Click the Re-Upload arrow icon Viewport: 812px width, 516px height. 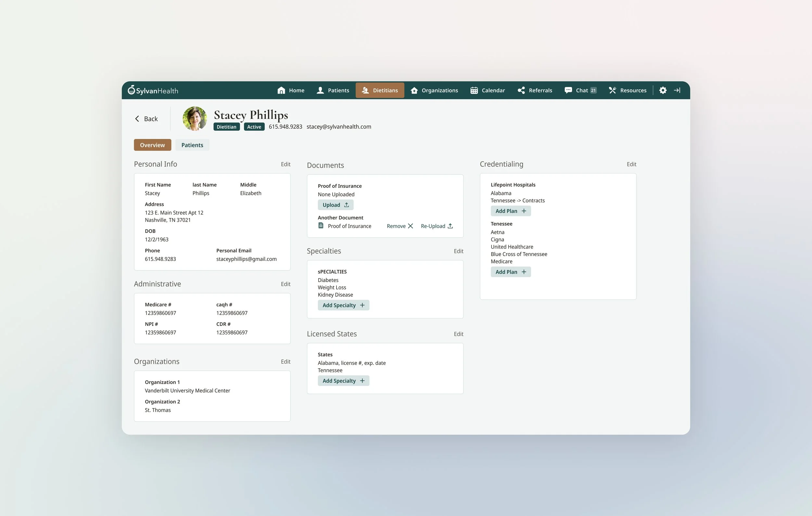pos(450,226)
